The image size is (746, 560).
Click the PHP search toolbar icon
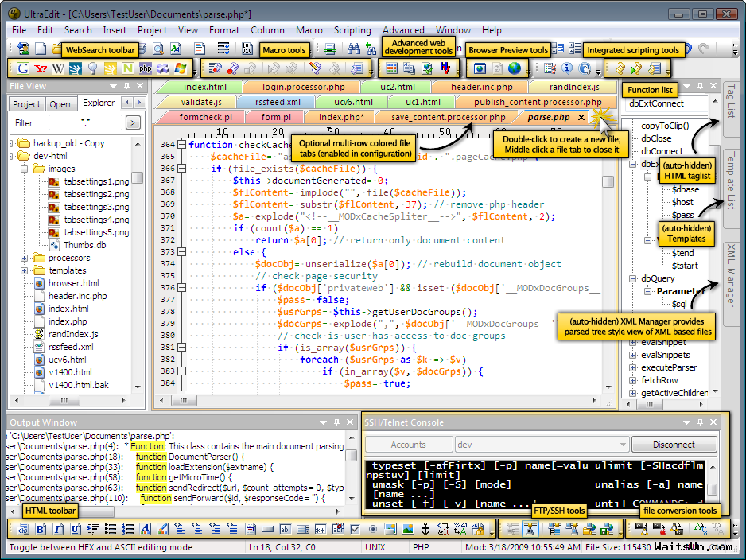point(146,68)
